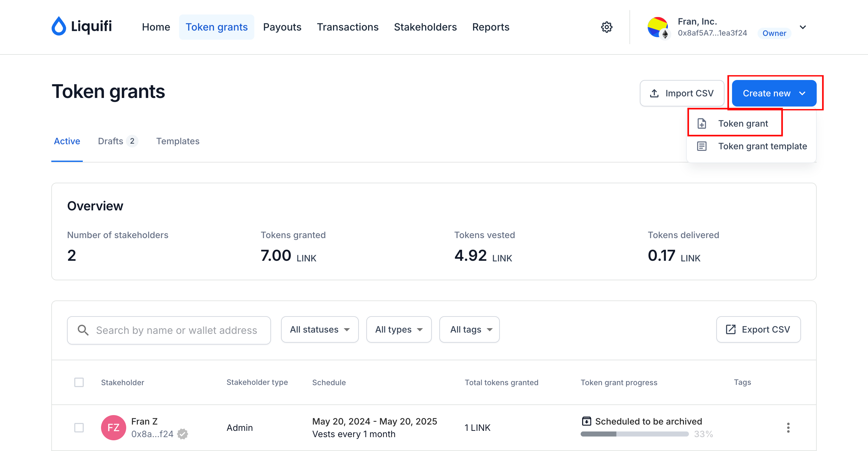The width and height of the screenshot is (868, 451).
Task: Open the Reports page
Action: (x=491, y=27)
